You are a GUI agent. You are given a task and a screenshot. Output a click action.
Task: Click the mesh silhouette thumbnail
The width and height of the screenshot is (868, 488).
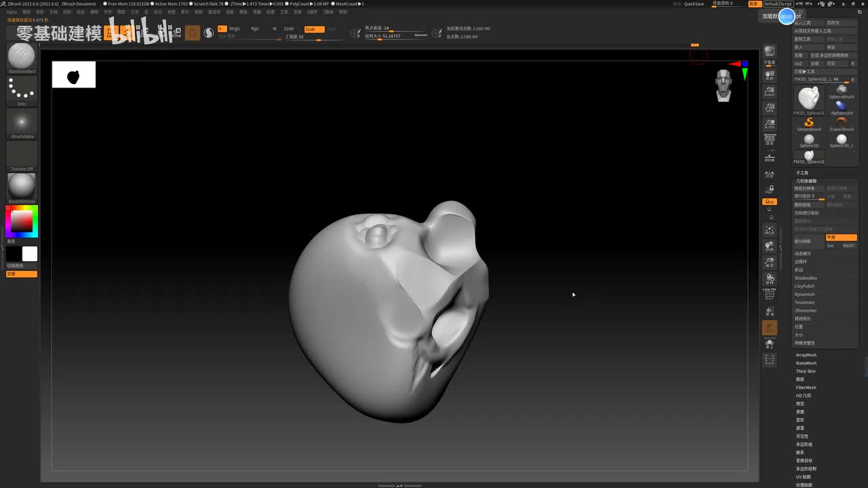coord(74,75)
